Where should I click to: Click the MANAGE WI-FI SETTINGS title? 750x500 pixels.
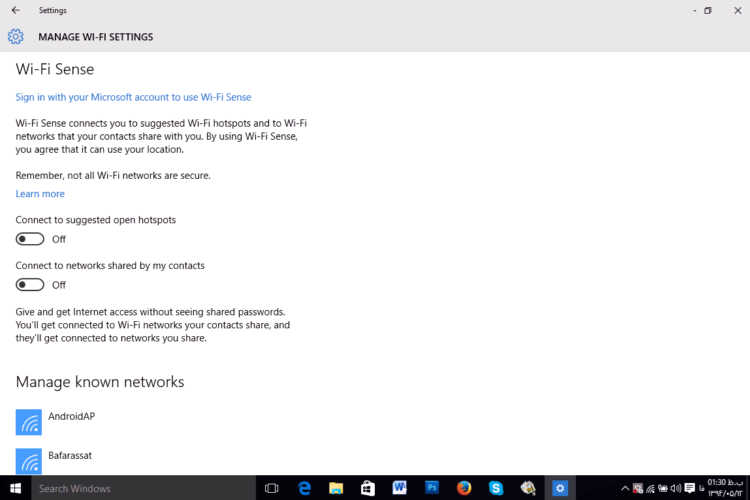96,37
